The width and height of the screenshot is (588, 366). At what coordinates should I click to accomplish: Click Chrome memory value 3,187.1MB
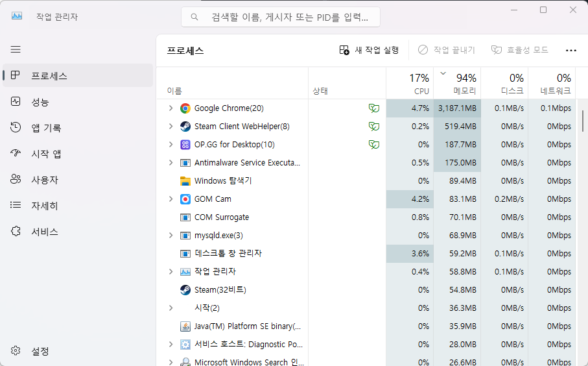457,108
